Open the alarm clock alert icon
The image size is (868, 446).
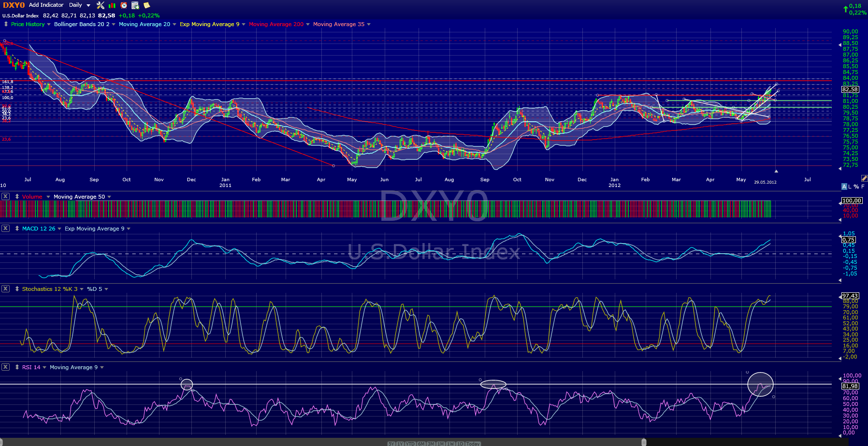point(124,5)
